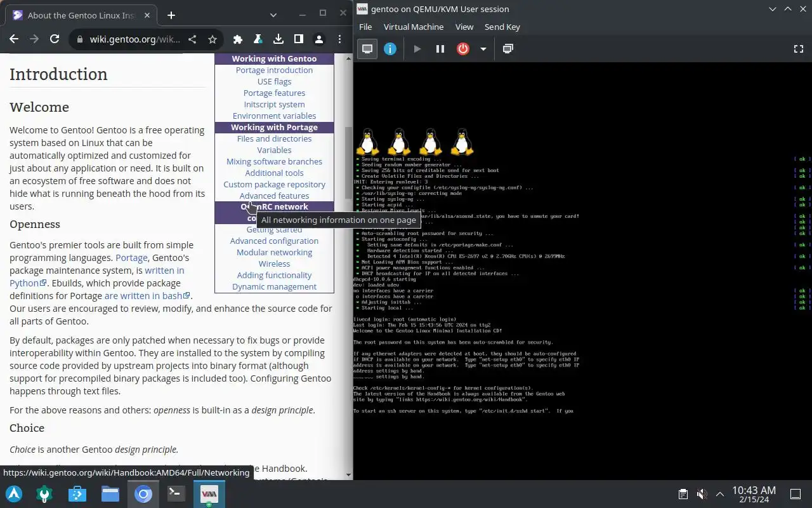Close the About the Gentoo Linux tab
This screenshot has height=508, width=812.
click(146, 15)
